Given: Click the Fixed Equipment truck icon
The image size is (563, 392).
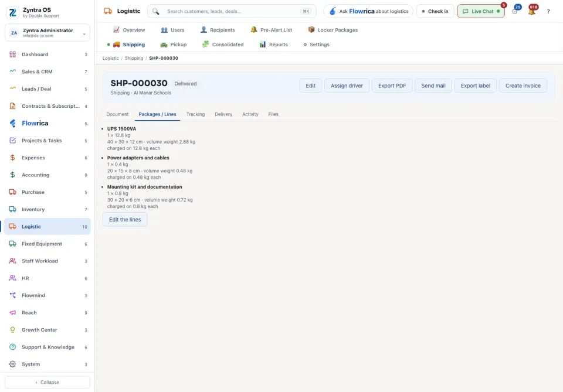Looking at the screenshot, I should tap(12, 244).
